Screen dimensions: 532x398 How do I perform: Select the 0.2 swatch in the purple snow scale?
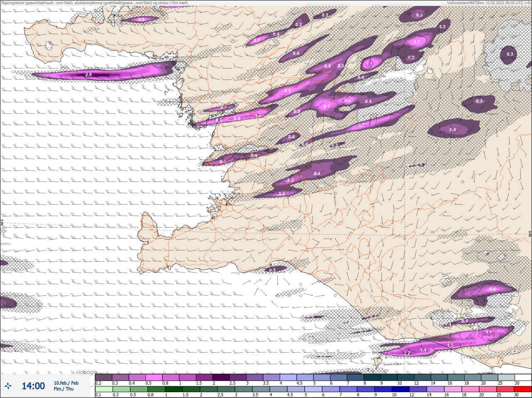tap(103, 377)
